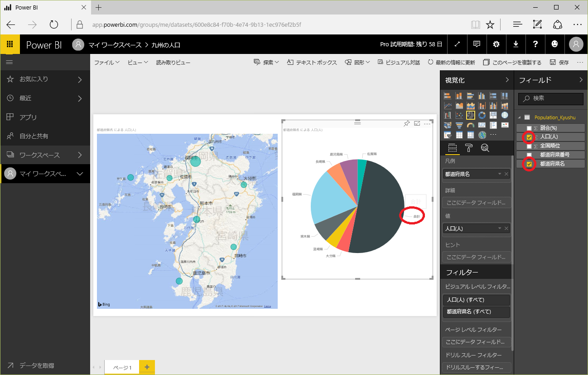Viewport: 588px width, 375px height.
Task: Select the waterfall chart visual
Action: [448, 115]
